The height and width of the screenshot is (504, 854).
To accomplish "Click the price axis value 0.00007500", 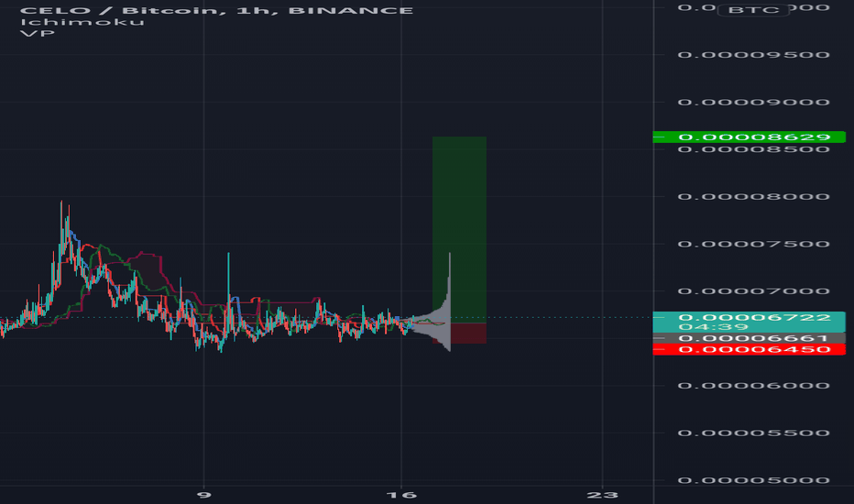I will pos(754,244).
